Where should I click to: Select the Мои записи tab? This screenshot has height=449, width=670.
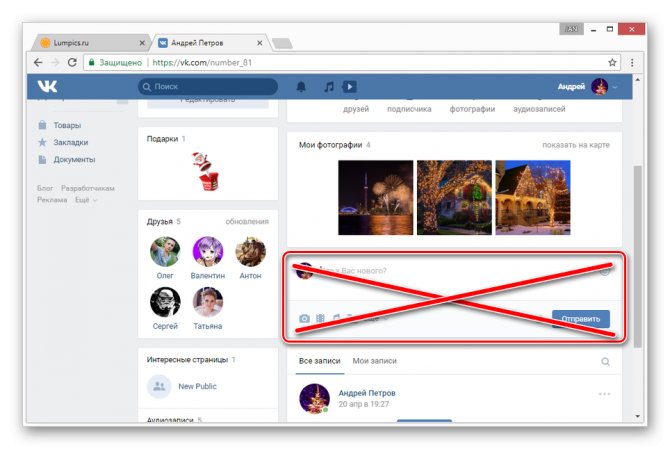(374, 361)
